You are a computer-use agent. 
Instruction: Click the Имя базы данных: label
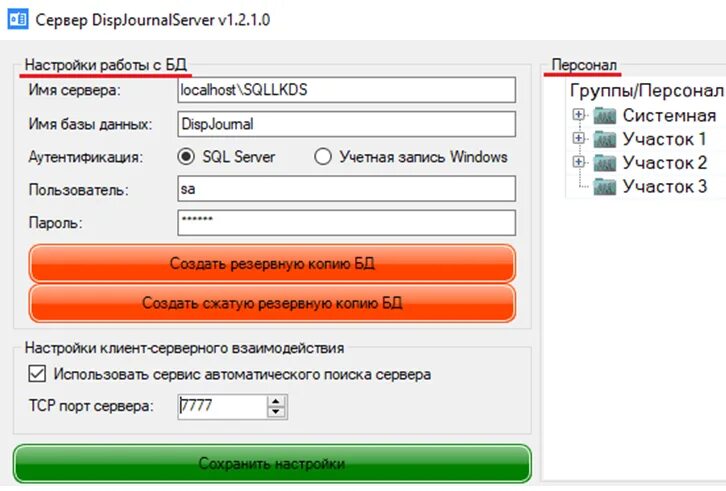coord(90,124)
